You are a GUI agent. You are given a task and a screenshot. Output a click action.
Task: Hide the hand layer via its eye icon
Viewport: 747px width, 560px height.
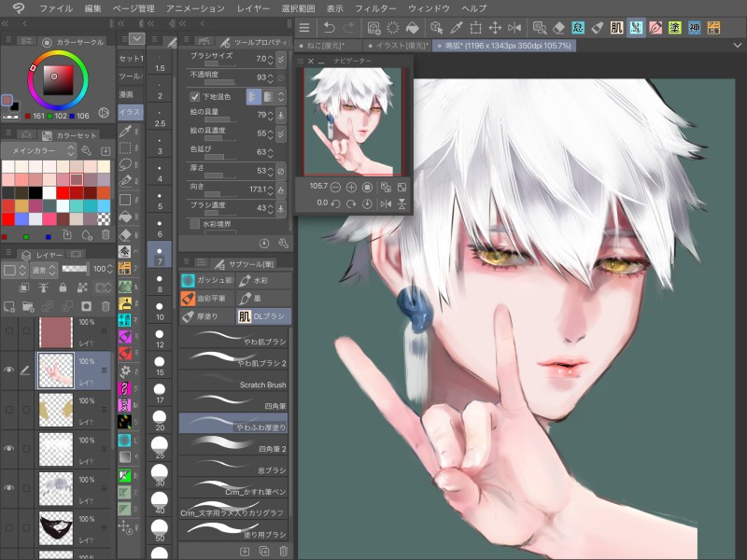[8, 370]
